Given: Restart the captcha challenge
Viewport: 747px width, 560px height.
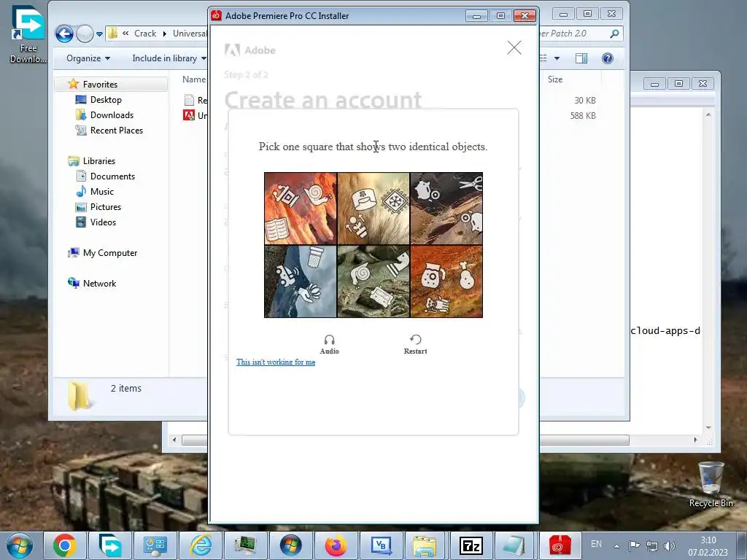Looking at the screenshot, I should 415,344.
